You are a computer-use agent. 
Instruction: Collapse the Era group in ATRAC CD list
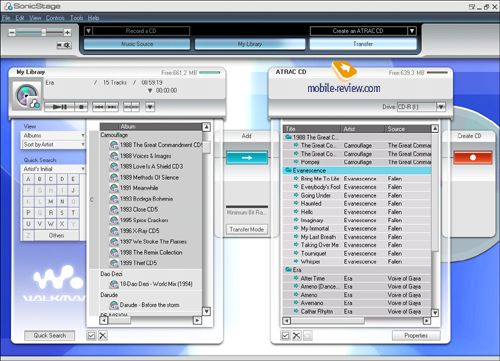click(288, 270)
